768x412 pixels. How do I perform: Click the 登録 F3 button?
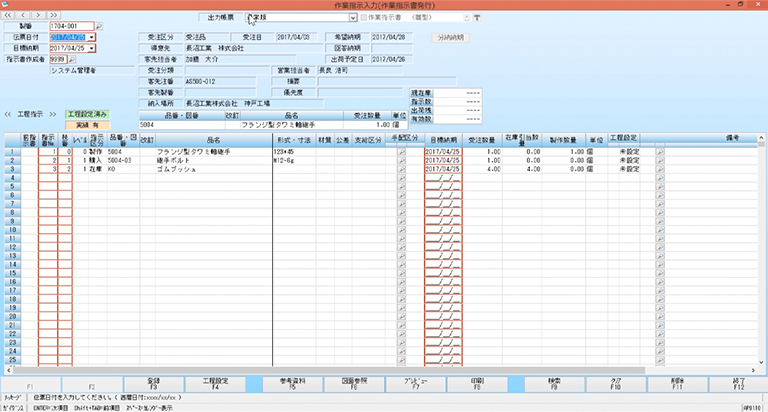click(x=154, y=384)
